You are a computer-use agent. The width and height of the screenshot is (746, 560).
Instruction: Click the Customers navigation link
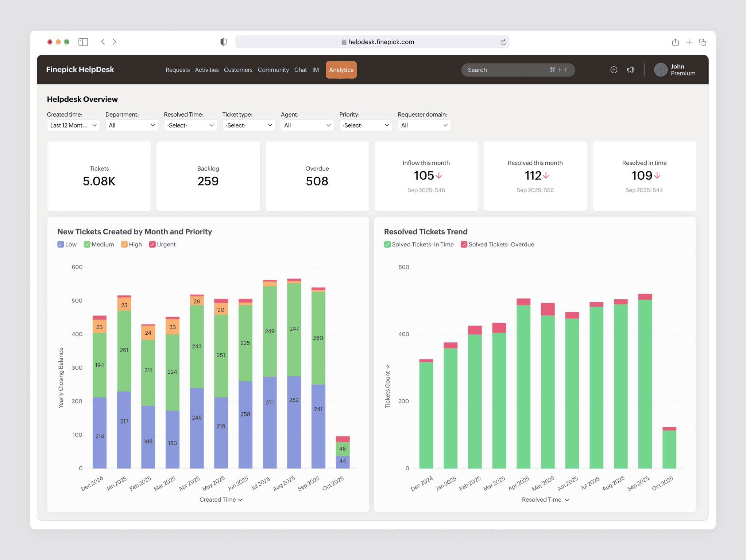238,70
